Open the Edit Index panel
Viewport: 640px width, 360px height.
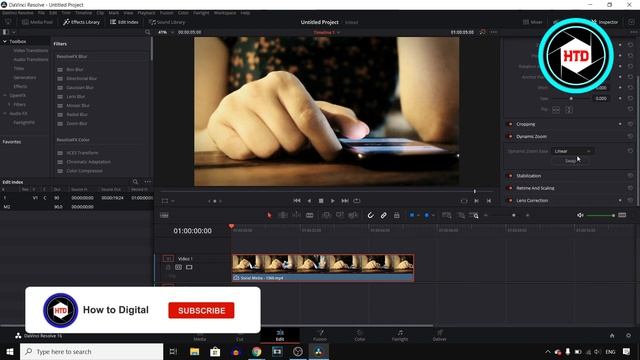(124, 22)
